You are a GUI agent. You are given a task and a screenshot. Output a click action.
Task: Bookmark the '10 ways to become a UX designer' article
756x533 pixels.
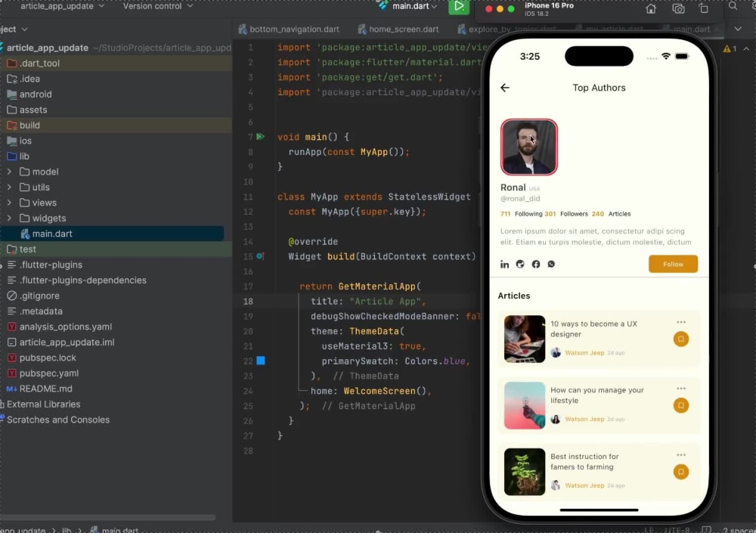point(681,339)
